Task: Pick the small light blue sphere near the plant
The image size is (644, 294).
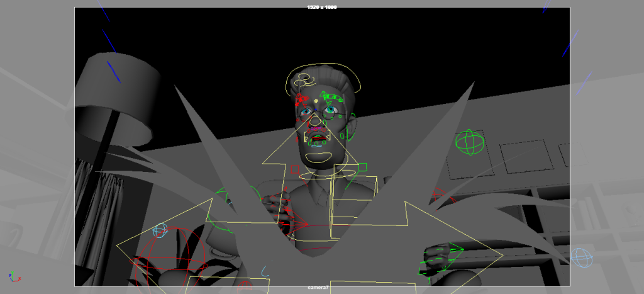Action: (160, 230)
